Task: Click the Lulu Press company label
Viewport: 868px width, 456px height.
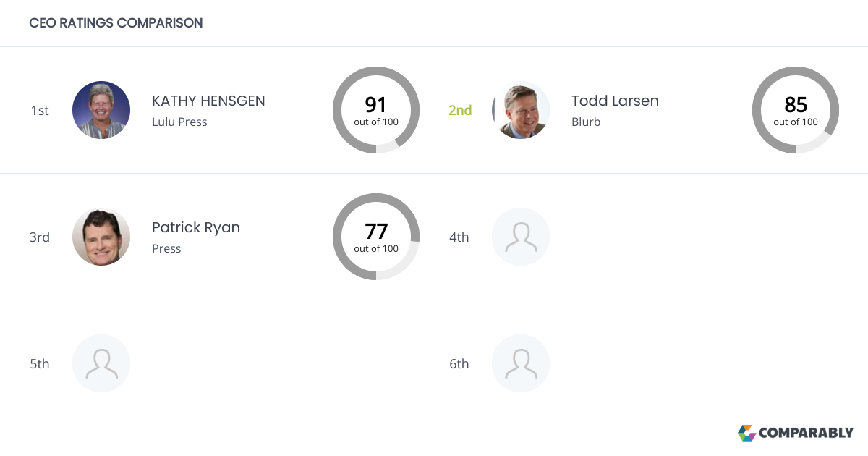Action: [x=179, y=122]
